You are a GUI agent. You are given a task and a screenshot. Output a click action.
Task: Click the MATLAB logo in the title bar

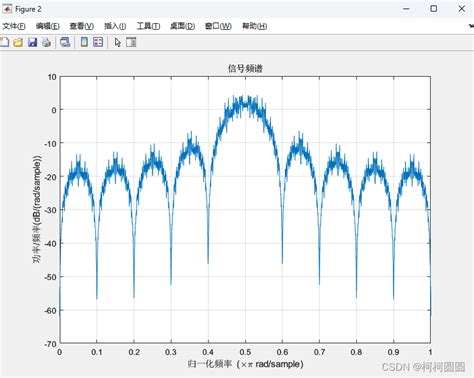7,9
